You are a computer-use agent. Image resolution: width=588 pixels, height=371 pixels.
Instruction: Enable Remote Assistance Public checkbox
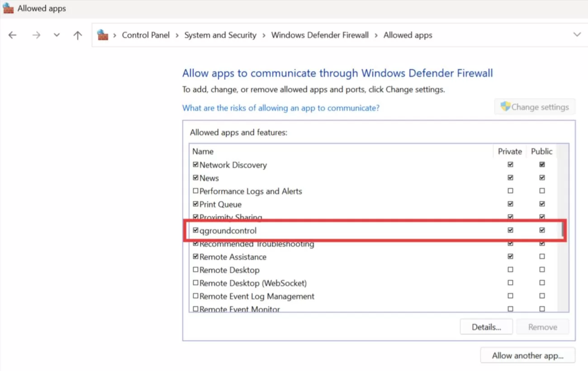(542, 257)
